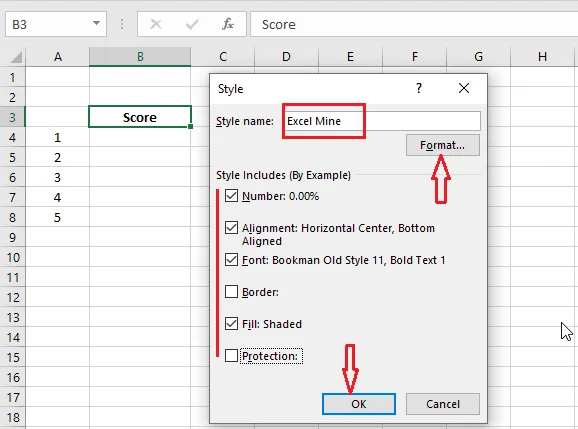Select column E header
Viewport: 578px width, 429px height.
pos(350,57)
